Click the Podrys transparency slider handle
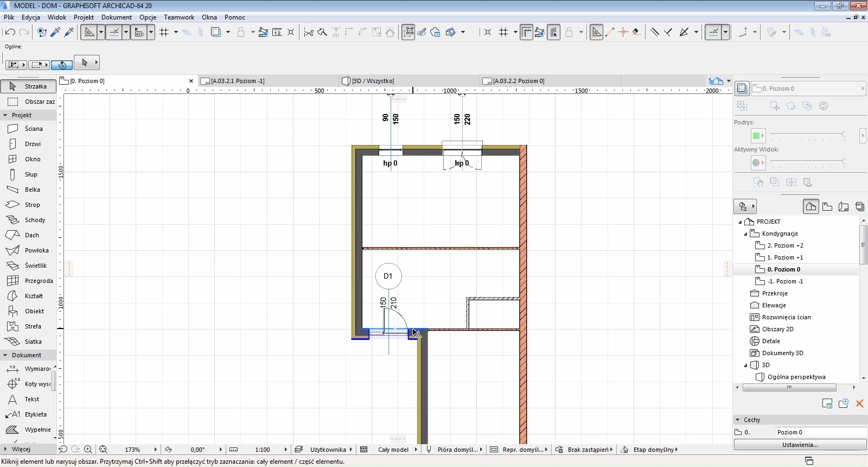Viewport: 868px width, 467px height. 844,134
